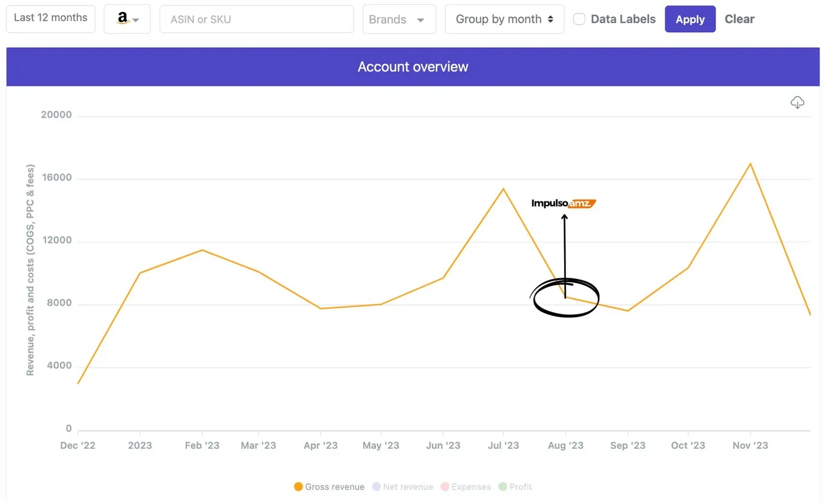Click the Apr '23 x-axis label
This screenshot has height=504, width=825.
[320, 445]
